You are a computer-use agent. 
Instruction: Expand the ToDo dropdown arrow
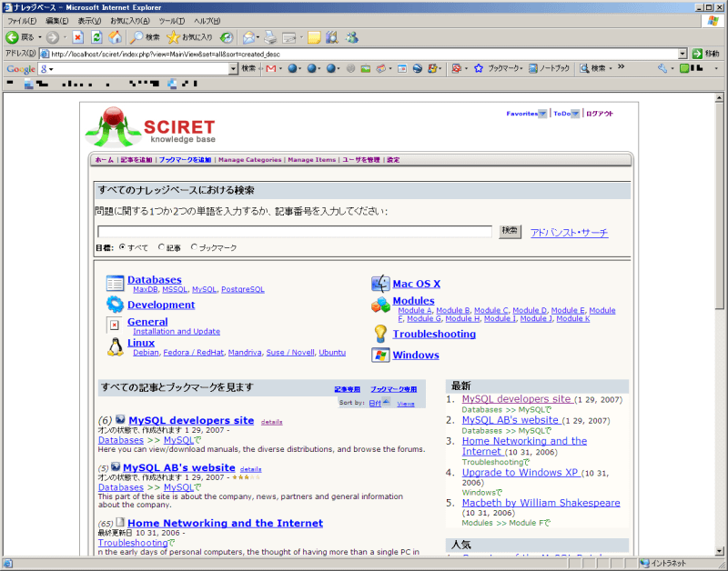tap(575, 114)
